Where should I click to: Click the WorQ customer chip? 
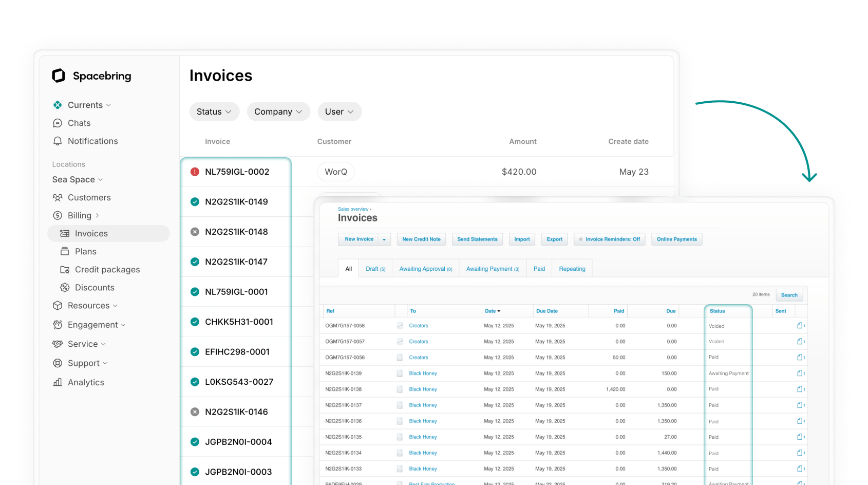[x=336, y=172]
